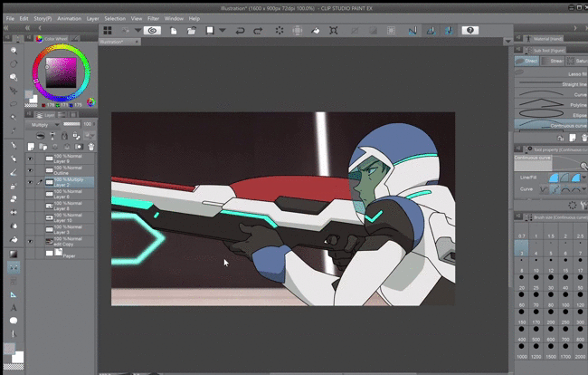588x375 pixels.
Task: Adjust the layer opacity slider
Action: tap(71, 124)
